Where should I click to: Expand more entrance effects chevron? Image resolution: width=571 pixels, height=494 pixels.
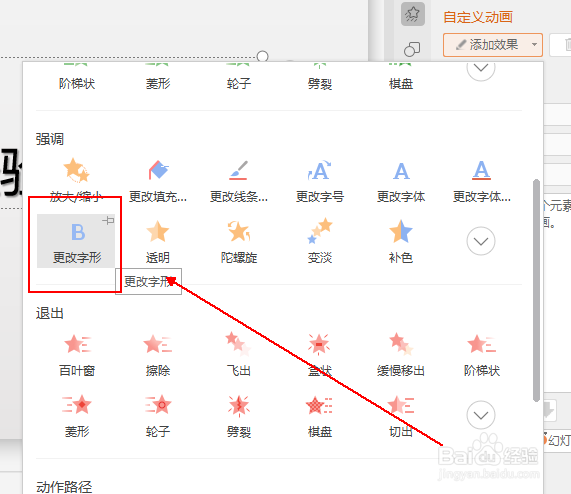(x=481, y=68)
